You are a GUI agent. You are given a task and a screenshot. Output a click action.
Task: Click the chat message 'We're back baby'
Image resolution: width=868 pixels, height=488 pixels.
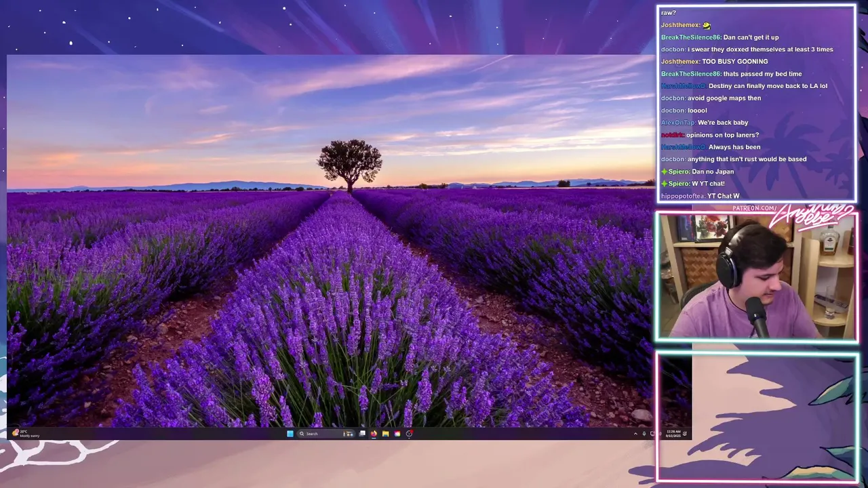click(x=723, y=123)
